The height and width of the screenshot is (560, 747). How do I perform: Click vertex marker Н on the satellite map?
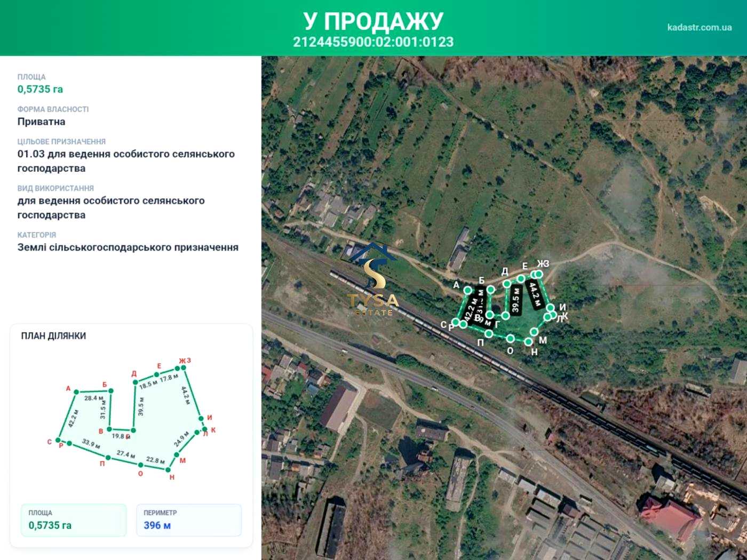coord(528,342)
